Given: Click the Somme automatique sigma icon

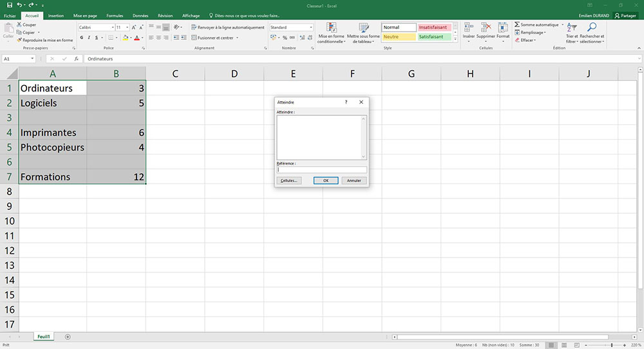Looking at the screenshot, I should tap(517, 24).
